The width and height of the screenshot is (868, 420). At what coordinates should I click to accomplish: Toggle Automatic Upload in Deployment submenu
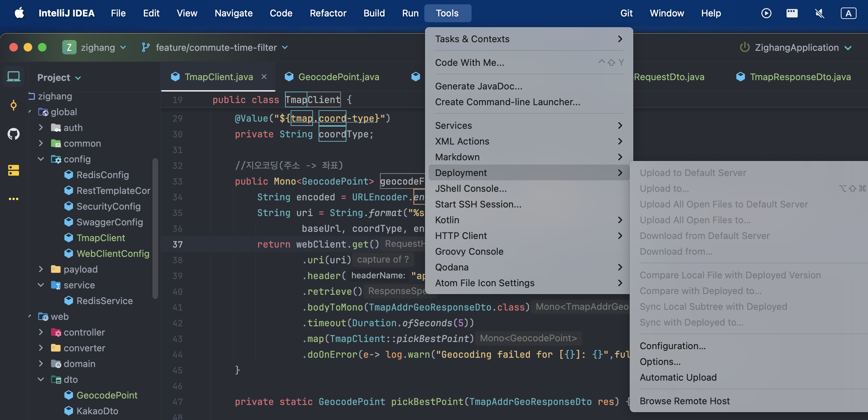tap(678, 377)
